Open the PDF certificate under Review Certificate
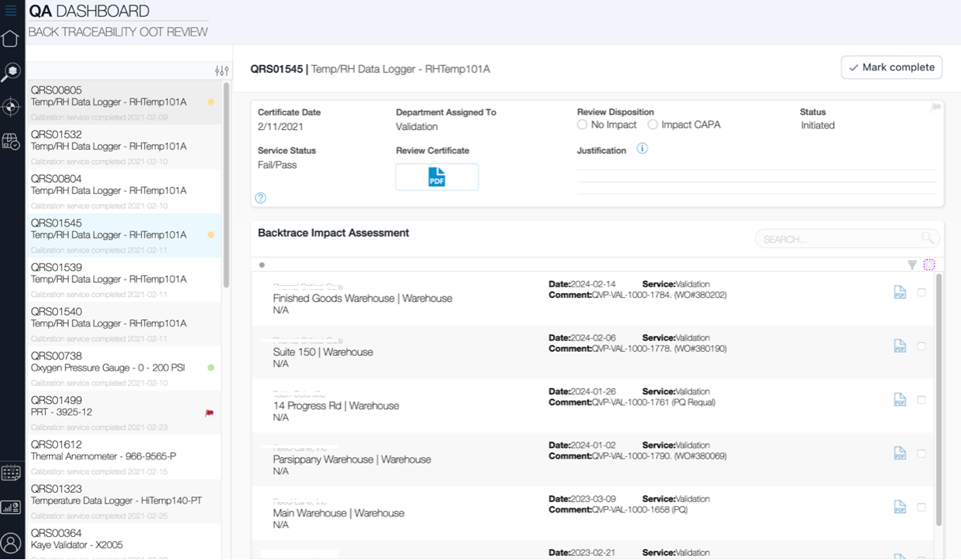This screenshot has width=961, height=560. pyautogui.click(x=437, y=177)
